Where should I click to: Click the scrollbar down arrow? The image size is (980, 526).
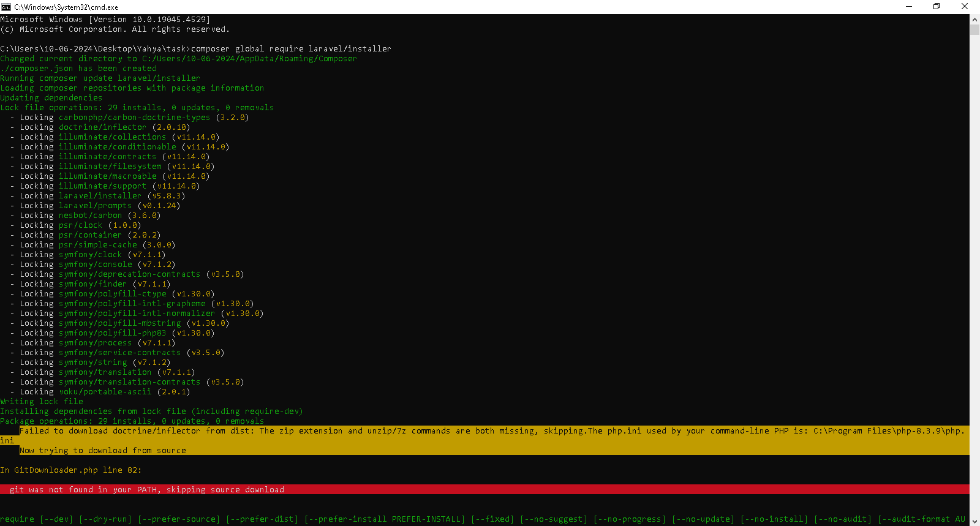tap(974, 521)
